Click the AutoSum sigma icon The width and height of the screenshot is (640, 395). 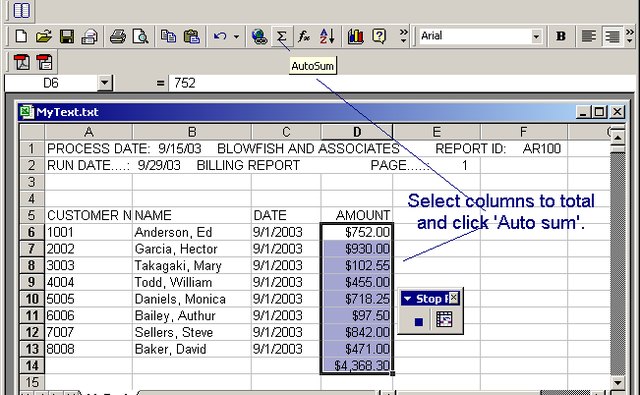tap(282, 37)
